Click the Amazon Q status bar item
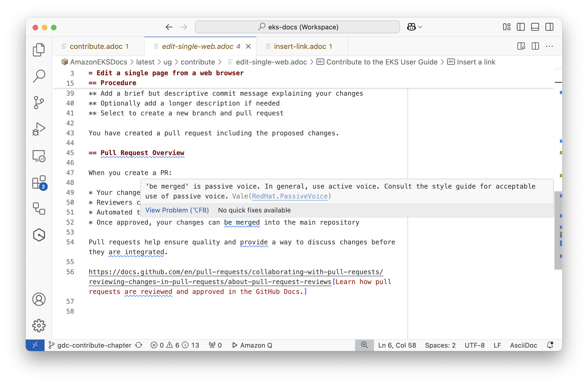Screen dimensions: 588x385 click(252, 345)
